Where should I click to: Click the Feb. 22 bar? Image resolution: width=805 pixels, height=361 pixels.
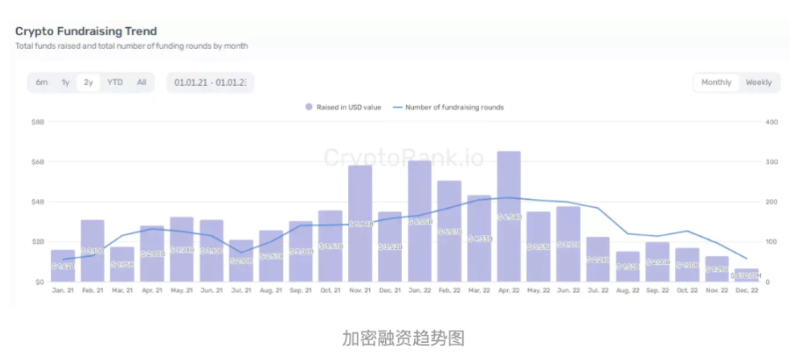tap(449, 231)
